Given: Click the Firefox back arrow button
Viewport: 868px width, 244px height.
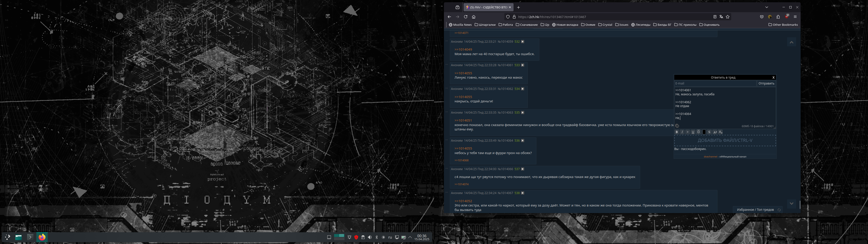Looking at the screenshot, I should tap(449, 17).
